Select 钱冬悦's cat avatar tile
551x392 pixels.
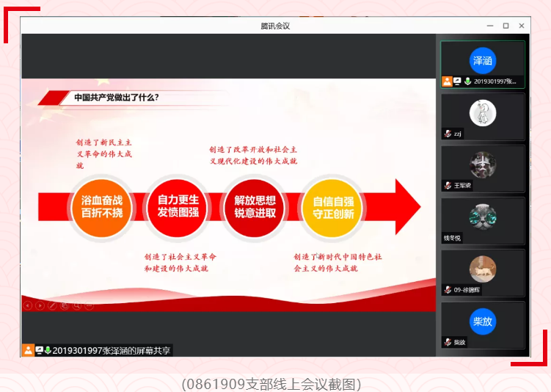482,219
